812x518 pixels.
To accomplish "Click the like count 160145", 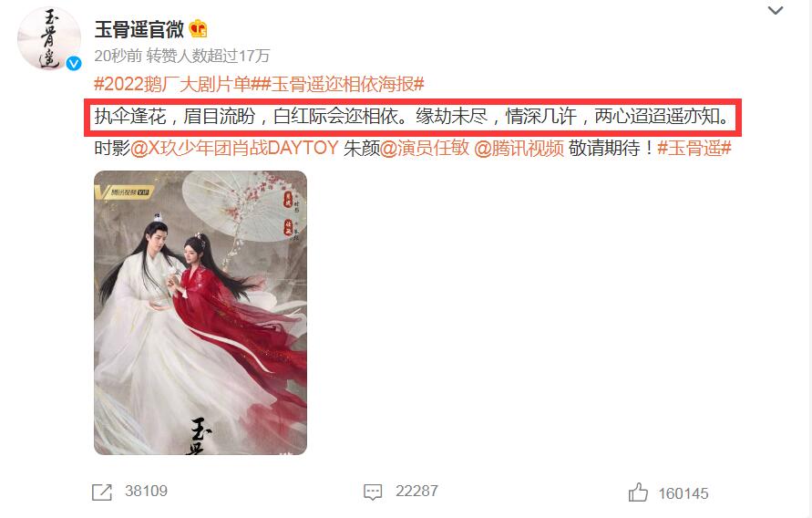I will 684,493.
